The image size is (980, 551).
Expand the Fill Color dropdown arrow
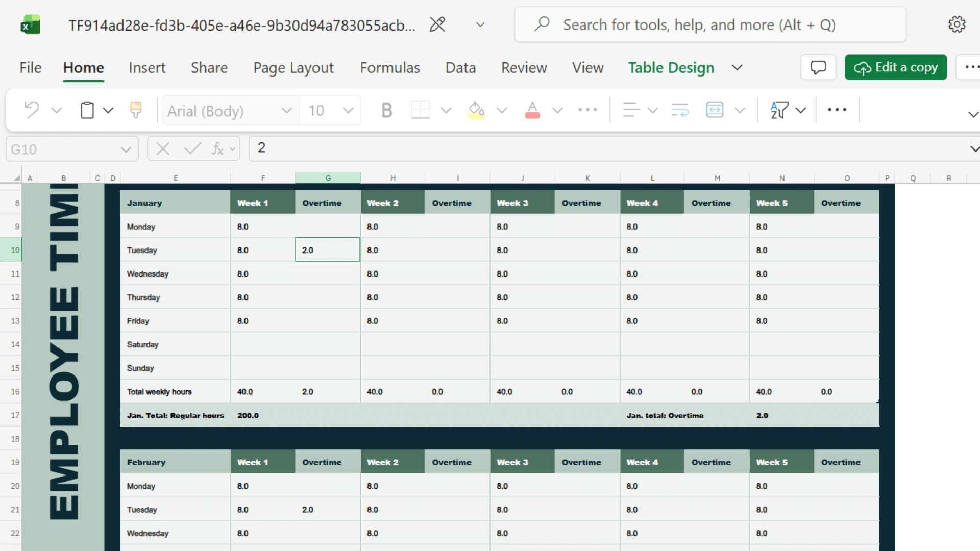click(x=502, y=110)
